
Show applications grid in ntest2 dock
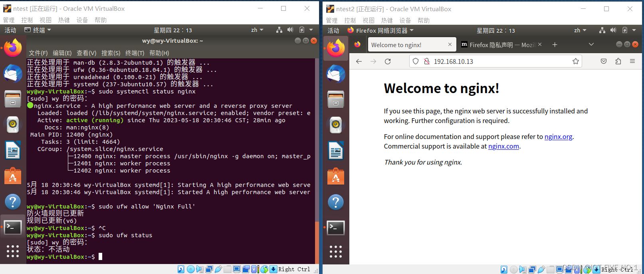point(336,252)
